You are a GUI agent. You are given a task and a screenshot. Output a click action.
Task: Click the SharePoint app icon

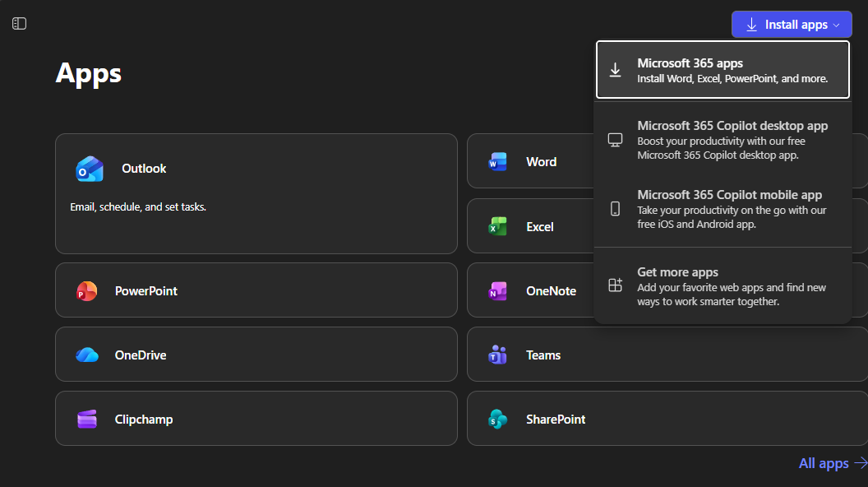click(x=497, y=420)
